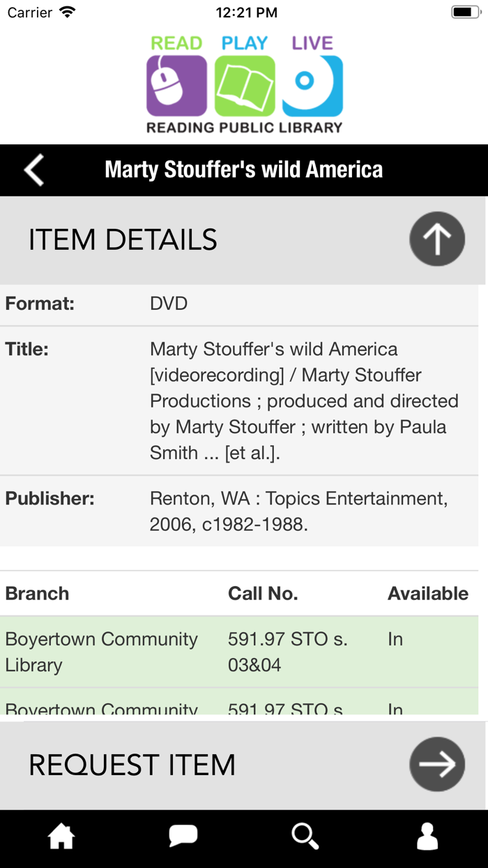Tap the Available column header
The image size is (488, 868).
[428, 593]
